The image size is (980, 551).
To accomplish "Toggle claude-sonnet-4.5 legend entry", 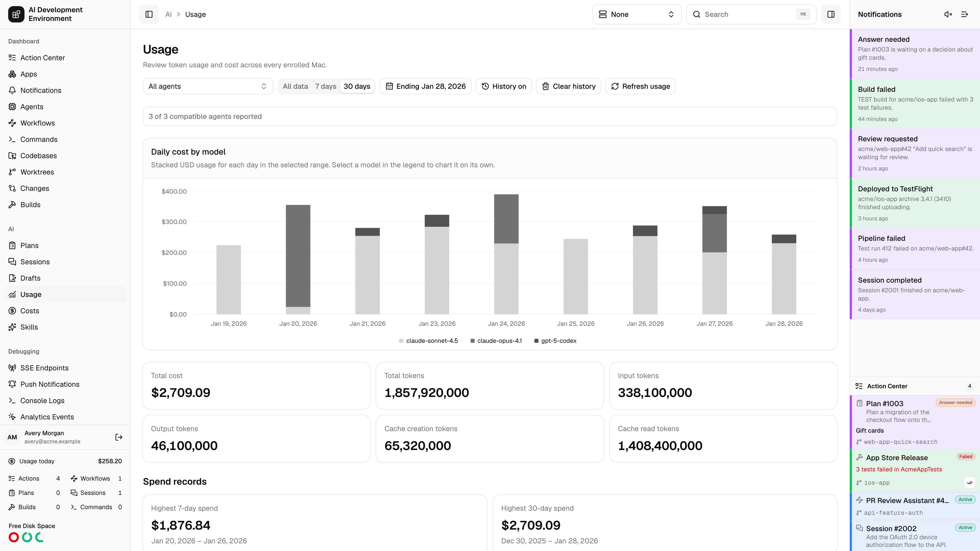I will coord(428,341).
